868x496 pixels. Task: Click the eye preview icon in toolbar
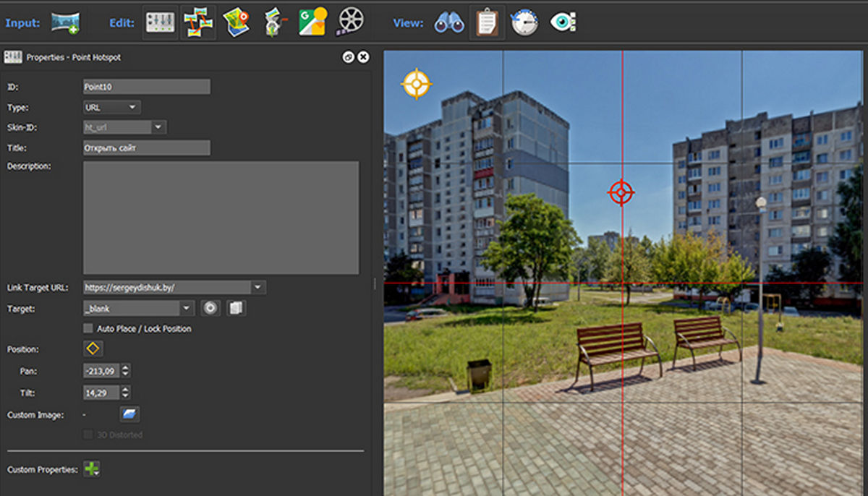tap(563, 22)
